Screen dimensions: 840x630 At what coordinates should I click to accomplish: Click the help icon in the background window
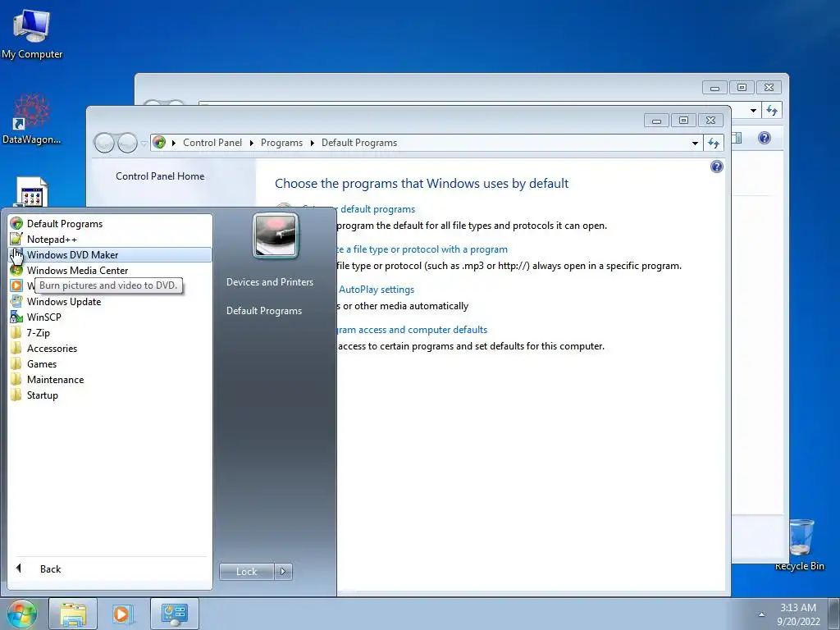[765, 138]
